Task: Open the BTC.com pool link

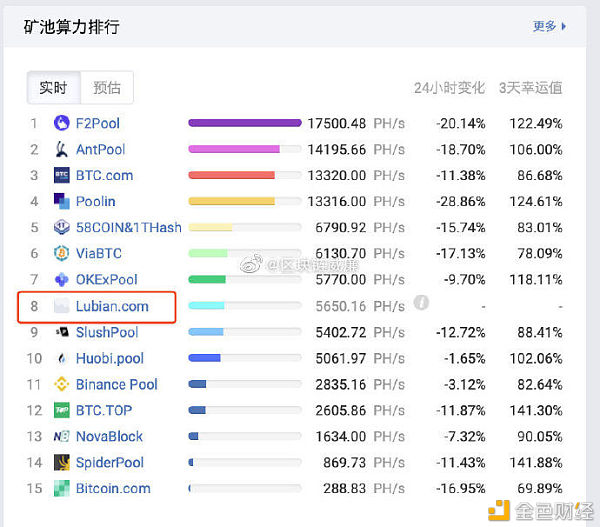Action: (x=104, y=175)
